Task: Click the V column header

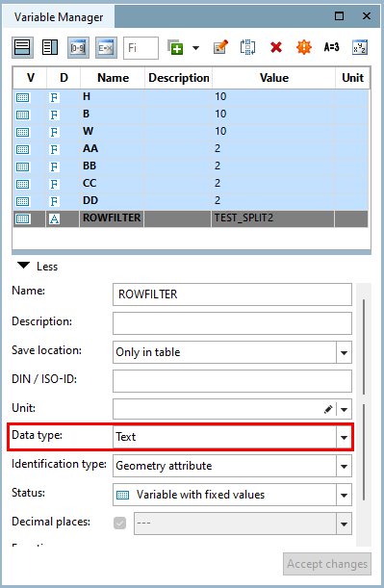Action: pyautogui.click(x=30, y=78)
